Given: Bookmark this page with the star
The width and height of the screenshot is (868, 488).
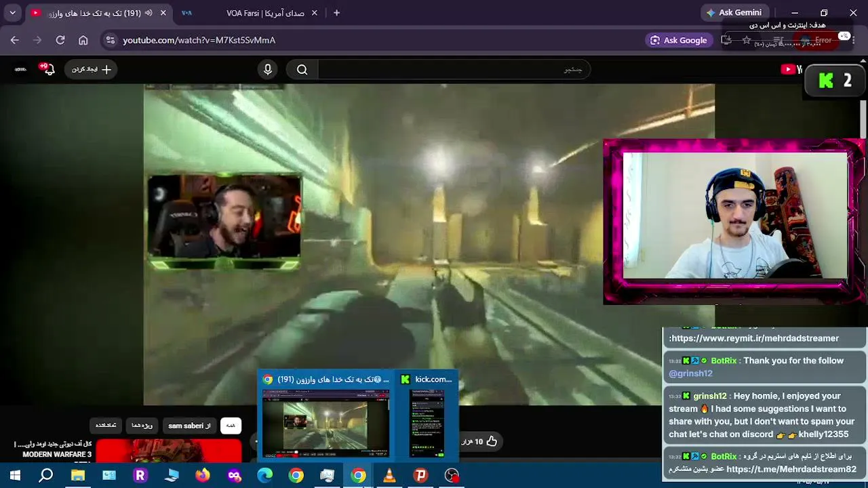Looking at the screenshot, I should point(746,40).
